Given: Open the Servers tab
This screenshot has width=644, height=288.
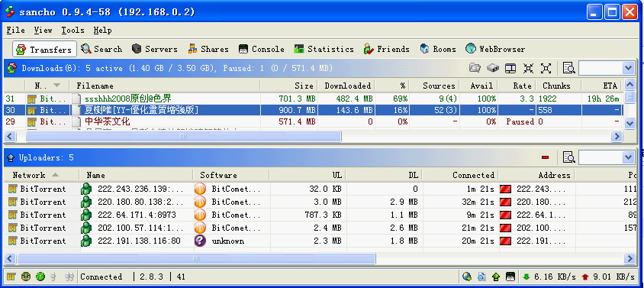Looking at the screenshot, I should coord(154,49).
